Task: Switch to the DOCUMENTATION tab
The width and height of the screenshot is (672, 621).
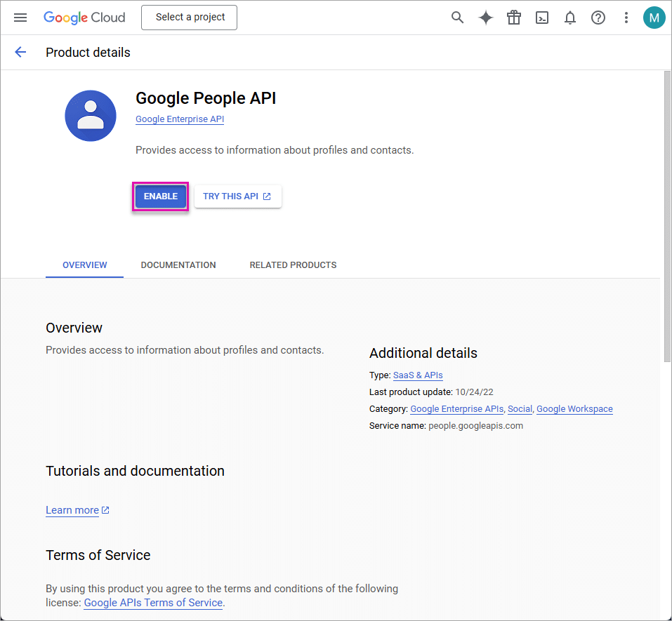Action: 178,265
